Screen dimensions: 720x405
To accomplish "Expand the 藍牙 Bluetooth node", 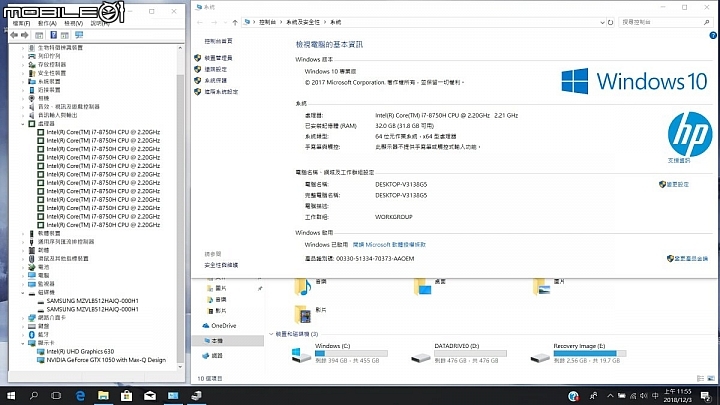I will pos(23,334).
